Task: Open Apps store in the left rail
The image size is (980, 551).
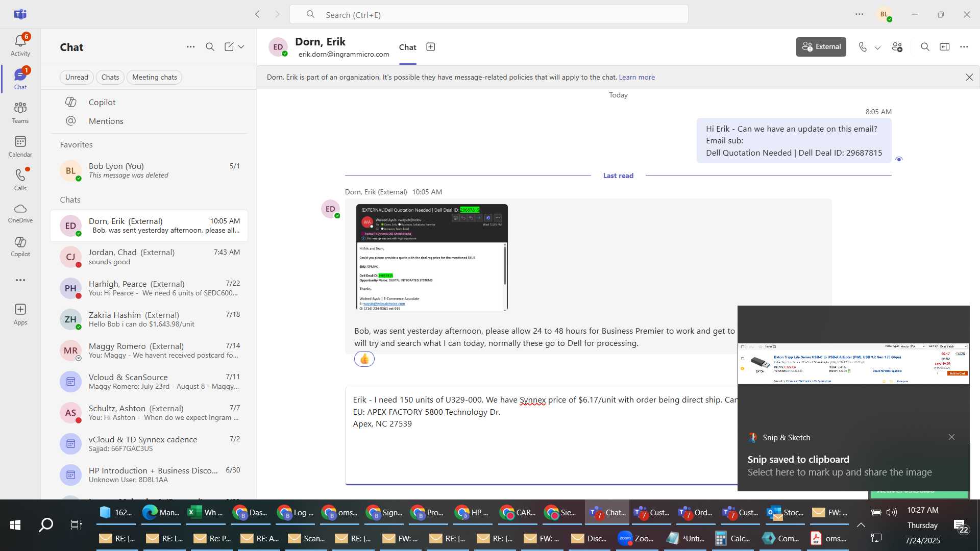Action: click(x=20, y=314)
